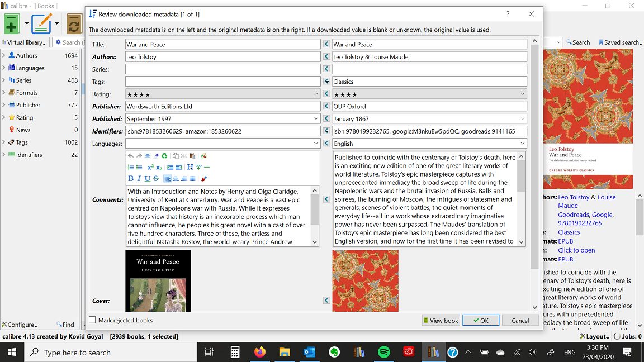Click the Convert books icon in calibre toolbar
Viewport: 644px width, 362px height.
point(74,24)
